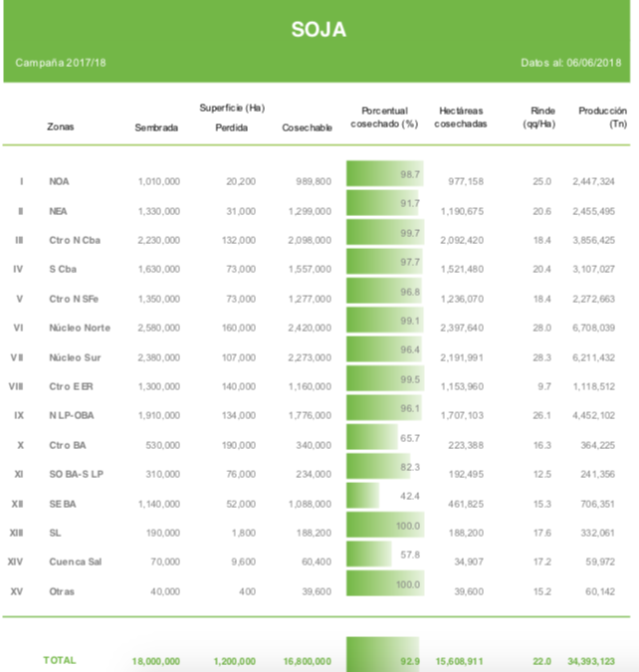The image size is (639, 672).
Task: Select the Núcleo Norte zone name
Action: click(x=80, y=328)
